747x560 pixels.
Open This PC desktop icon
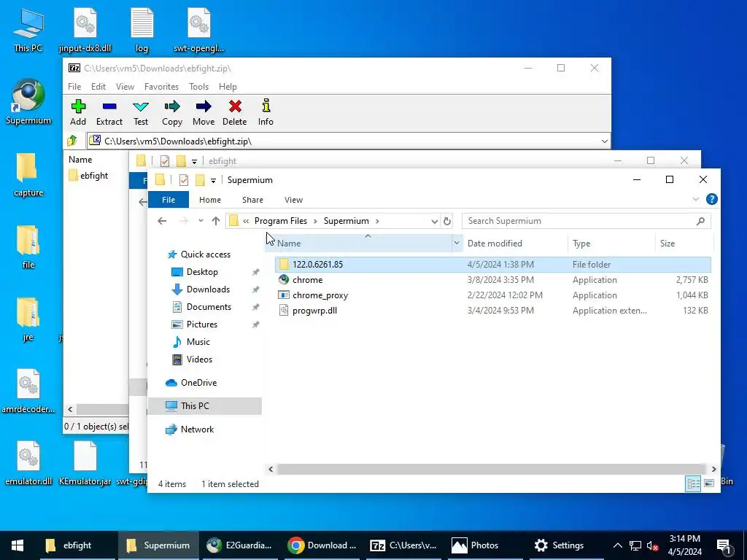point(28,31)
